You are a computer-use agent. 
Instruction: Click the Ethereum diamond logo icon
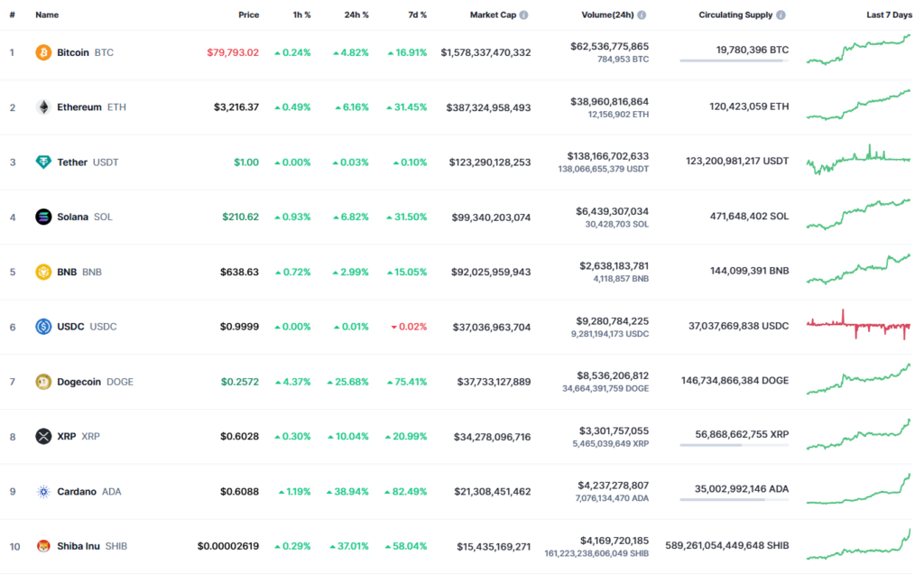coord(43,107)
